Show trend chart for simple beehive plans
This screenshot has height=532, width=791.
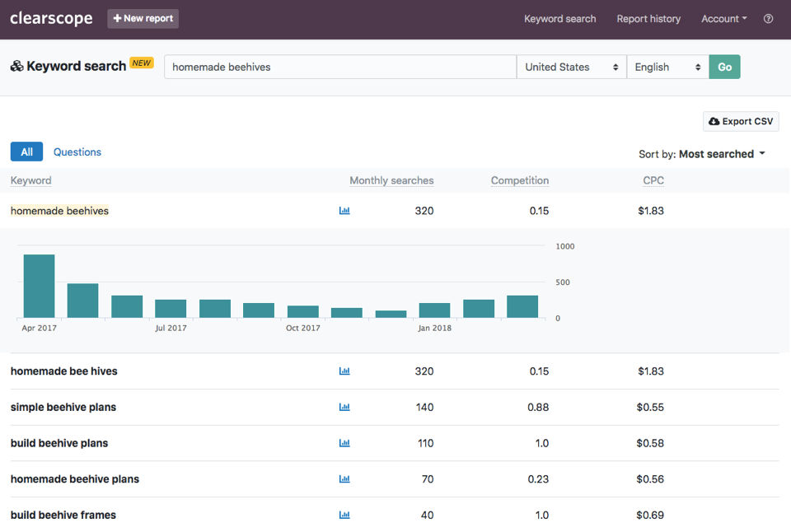click(x=344, y=408)
